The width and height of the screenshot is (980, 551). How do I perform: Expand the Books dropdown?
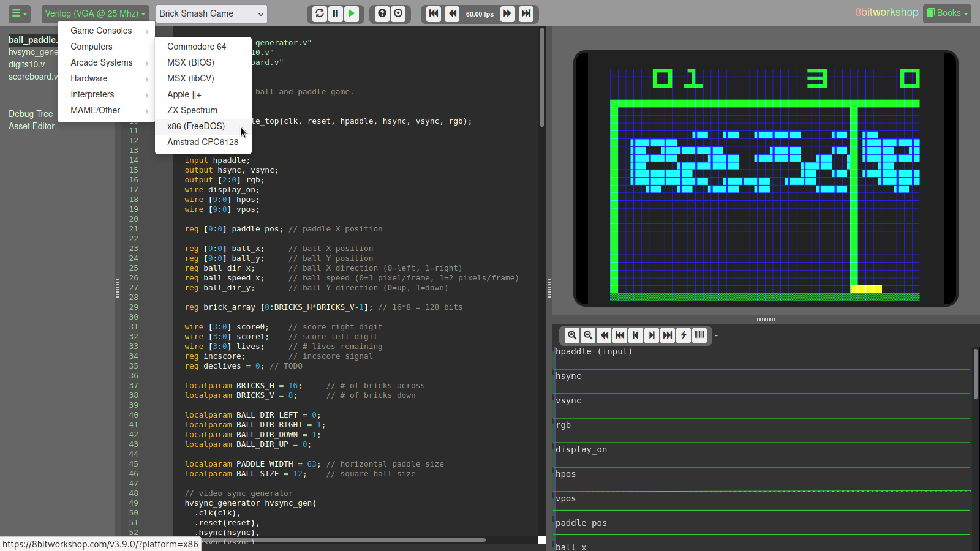pos(947,13)
